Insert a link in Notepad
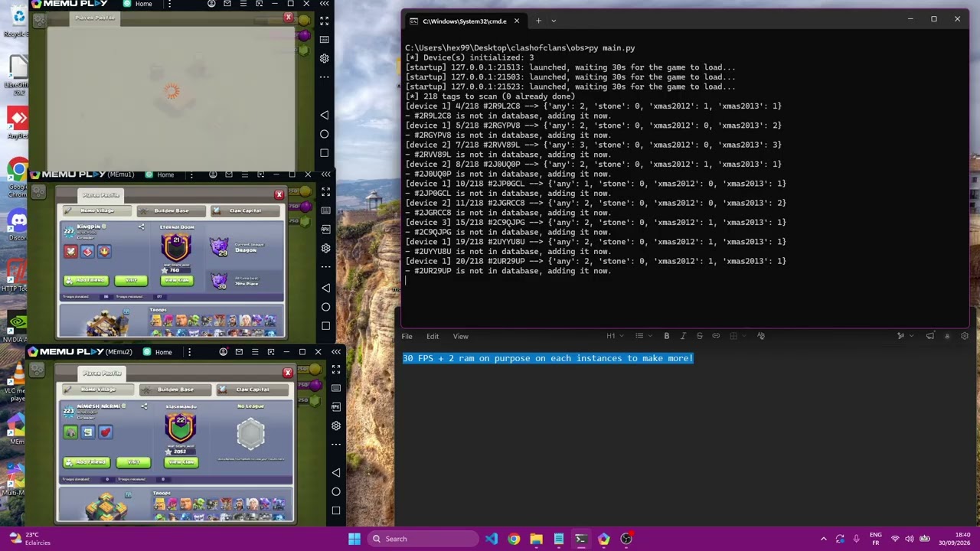The width and height of the screenshot is (980, 551). (x=716, y=336)
